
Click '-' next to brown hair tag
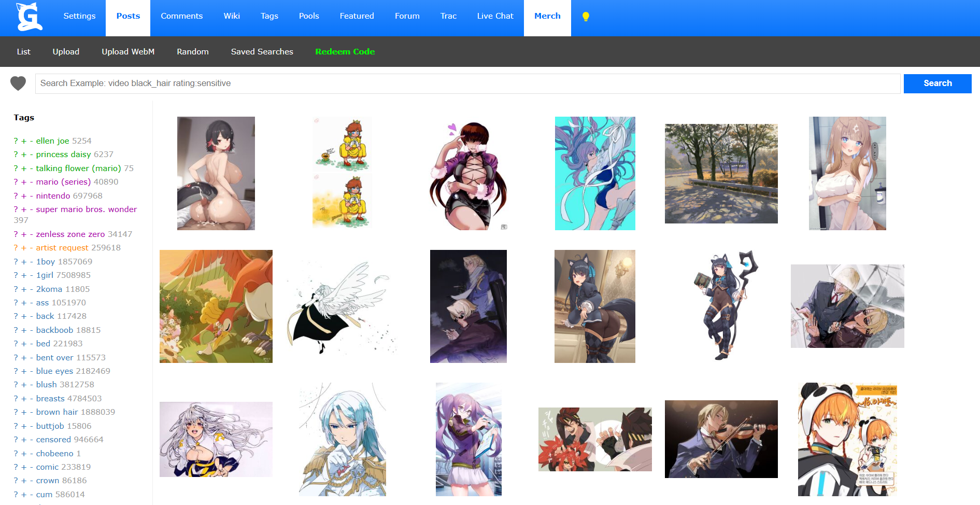[x=32, y=412]
